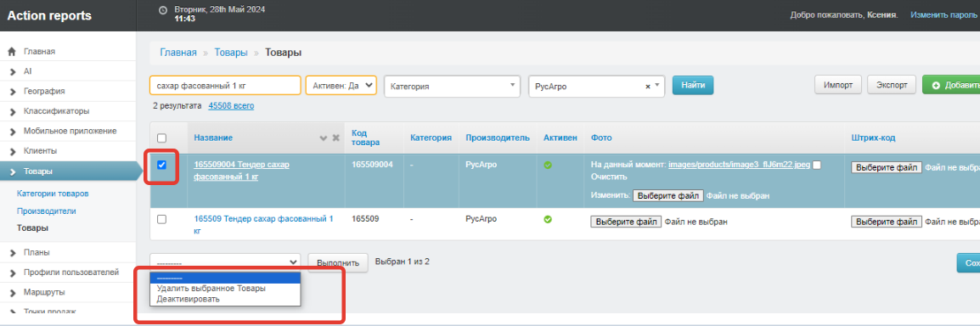Tick the Очистить photo checkbox
This screenshot has height=326, width=980.
click(817, 165)
